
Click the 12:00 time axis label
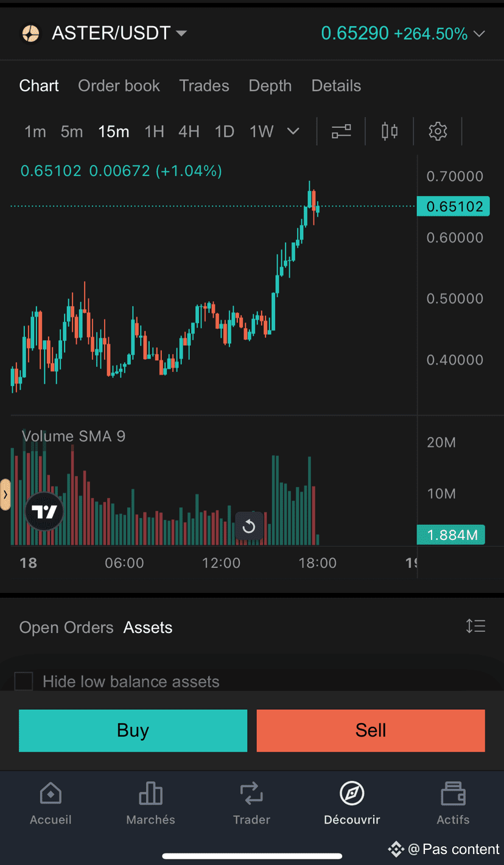point(221,563)
